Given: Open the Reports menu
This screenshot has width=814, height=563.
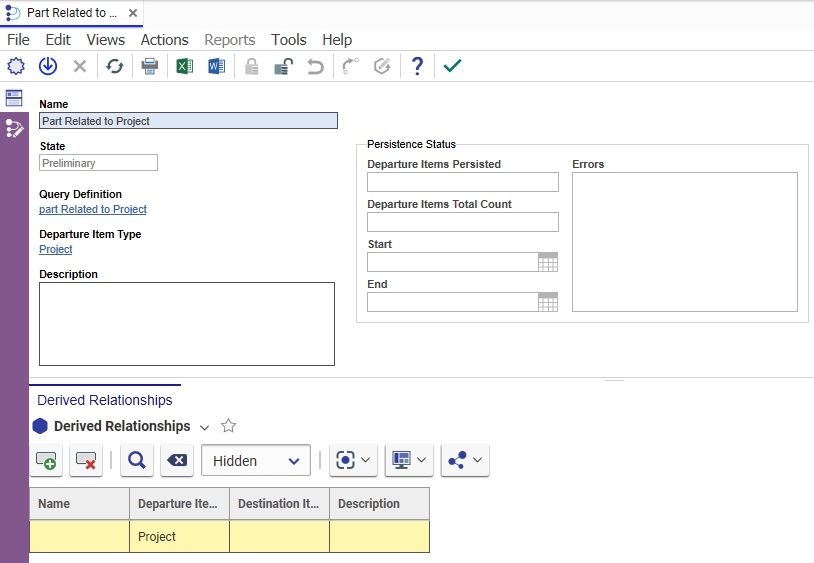Looking at the screenshot, I should coord(230,40).
